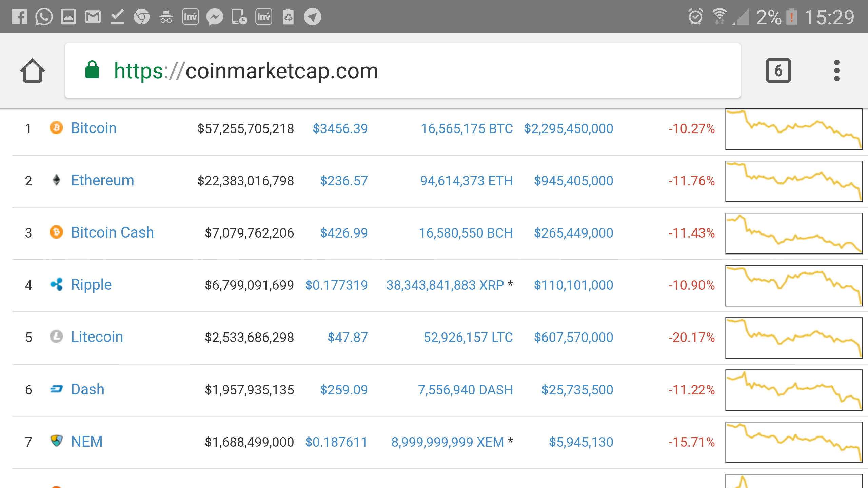Tap the Wi-Fi status icon
This screenshot has width=868, height=488.
click(719, 17)
